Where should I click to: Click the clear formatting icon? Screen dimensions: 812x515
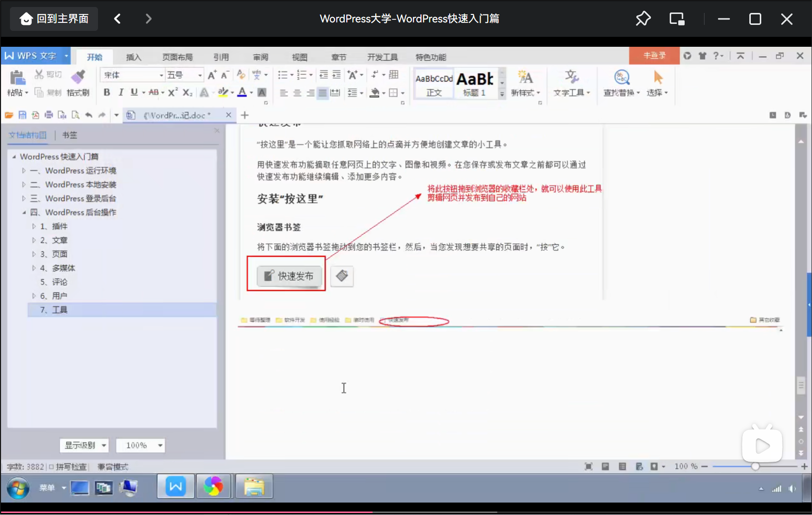point(241,75)
